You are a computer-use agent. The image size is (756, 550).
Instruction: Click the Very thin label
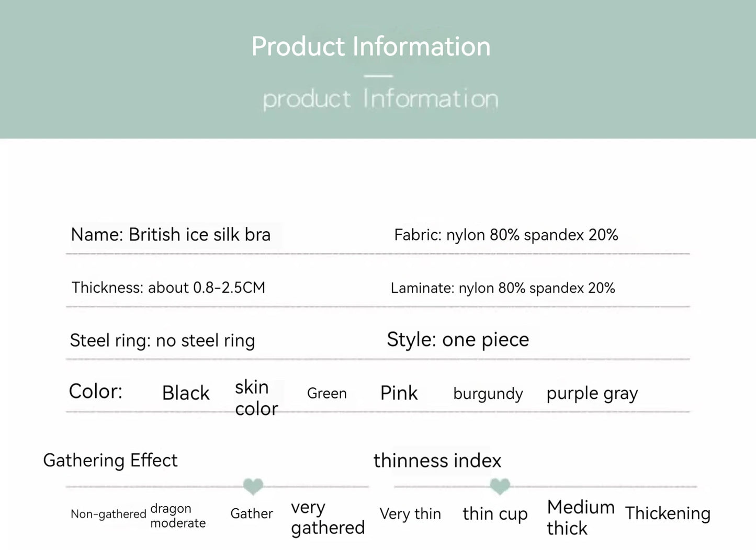410,514
